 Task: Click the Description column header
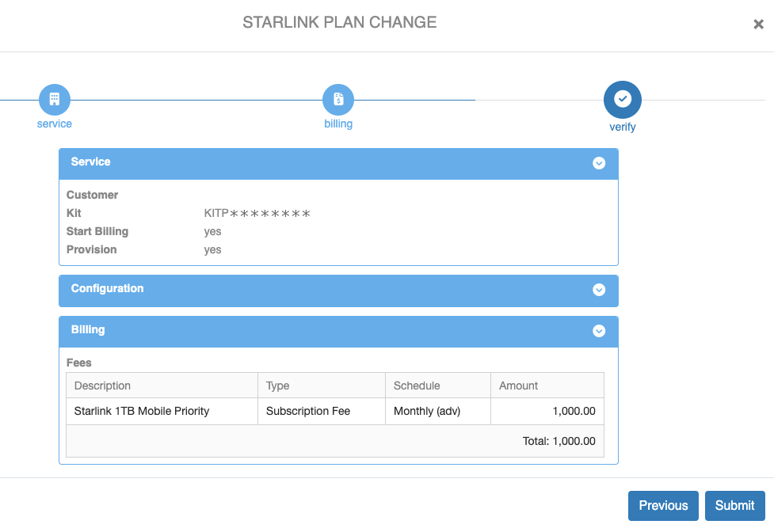(102, 386)
